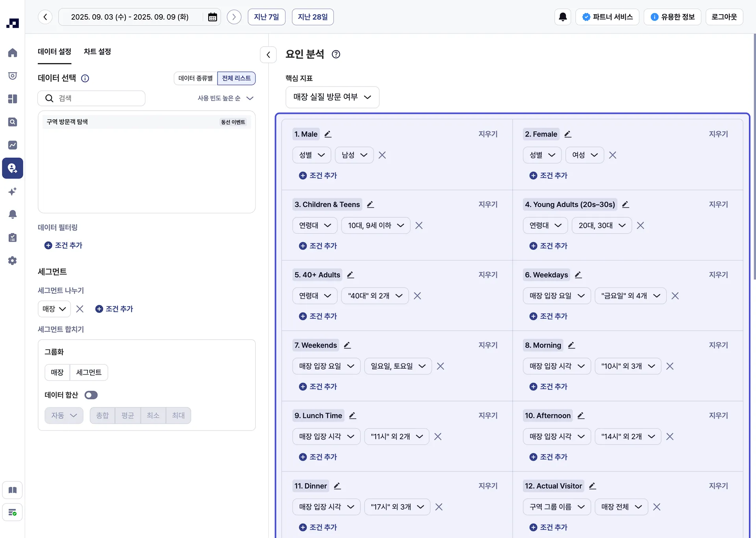Viewport: 756px width, 538px height.
Task: Open the 20대, 30대 age dropdown
Action: coord(601,226)
